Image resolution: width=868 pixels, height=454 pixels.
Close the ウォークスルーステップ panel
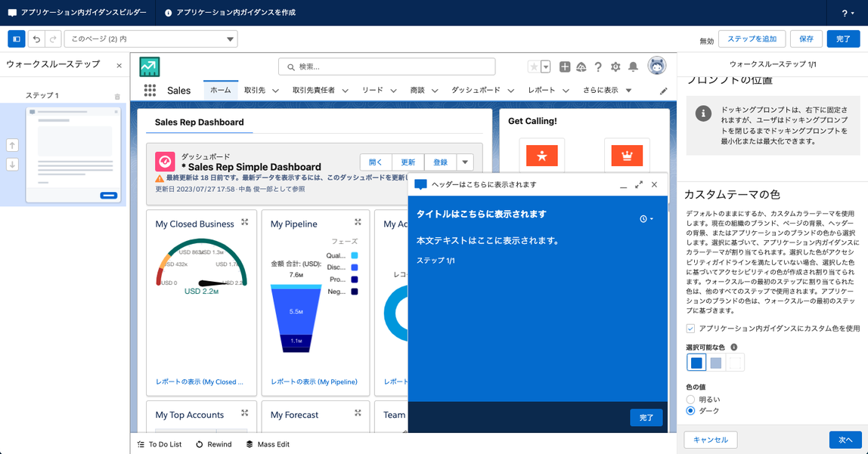pyautogui.click(x=119, y=65)
